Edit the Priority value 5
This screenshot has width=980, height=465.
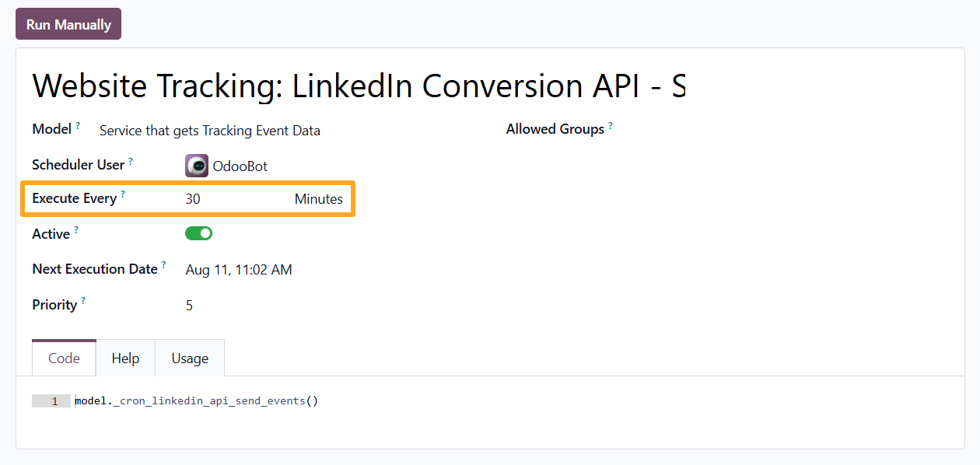(189, 306)
